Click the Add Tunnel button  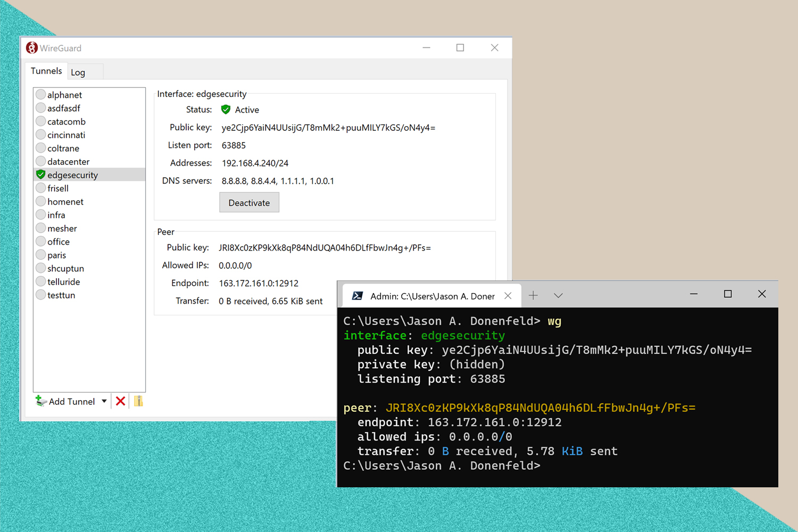tap(65, 401)
